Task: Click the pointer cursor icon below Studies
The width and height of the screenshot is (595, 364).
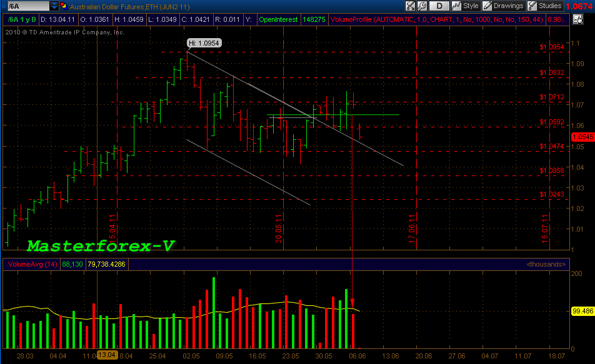Action: (578, 19)
